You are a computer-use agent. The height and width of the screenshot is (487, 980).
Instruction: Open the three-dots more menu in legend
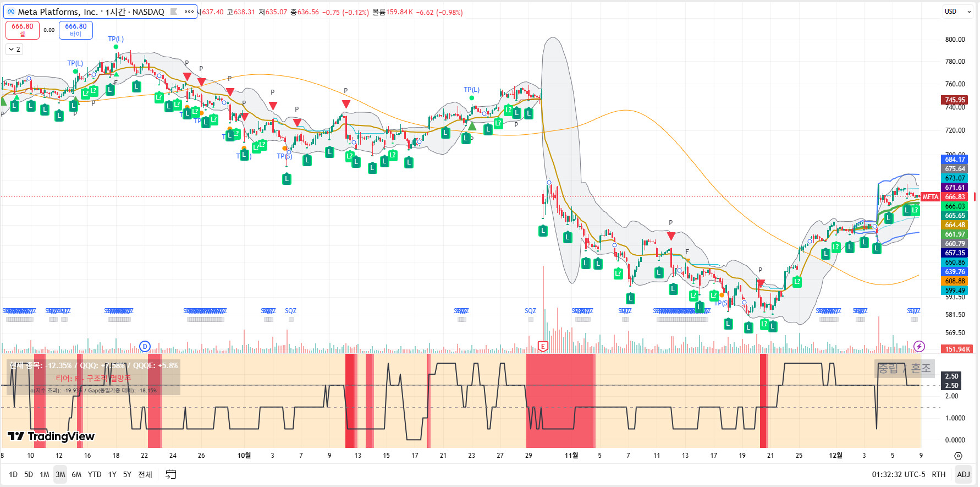pyautogui.click(x=189, y=12)
